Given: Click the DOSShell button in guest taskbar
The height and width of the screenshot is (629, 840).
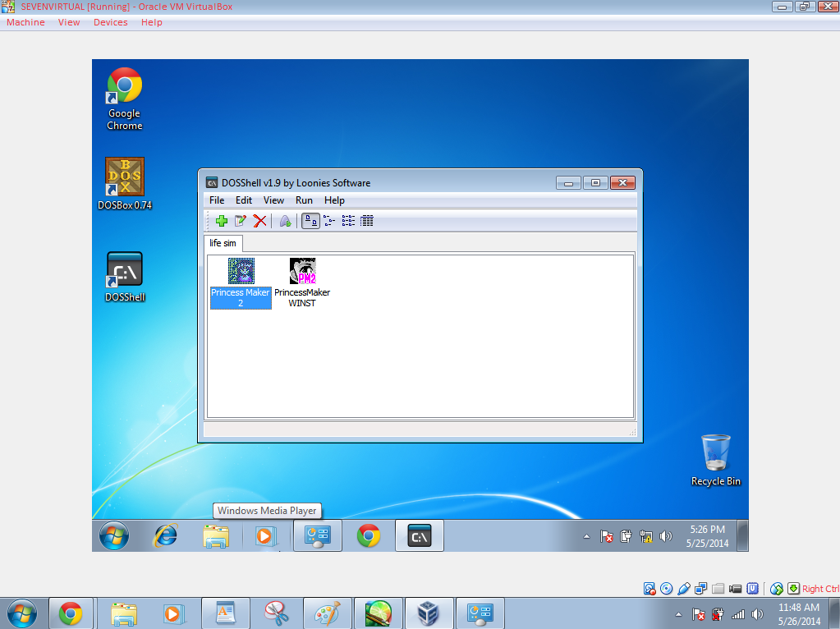Looking at the screenshot, I should point(420,535).
